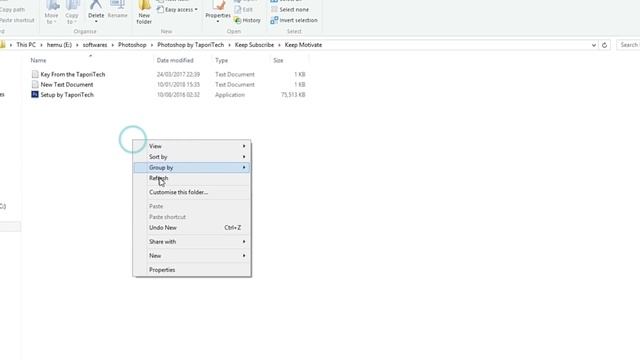Click the Application type cell
The image size is (640, 360).
tap(230, 95)
